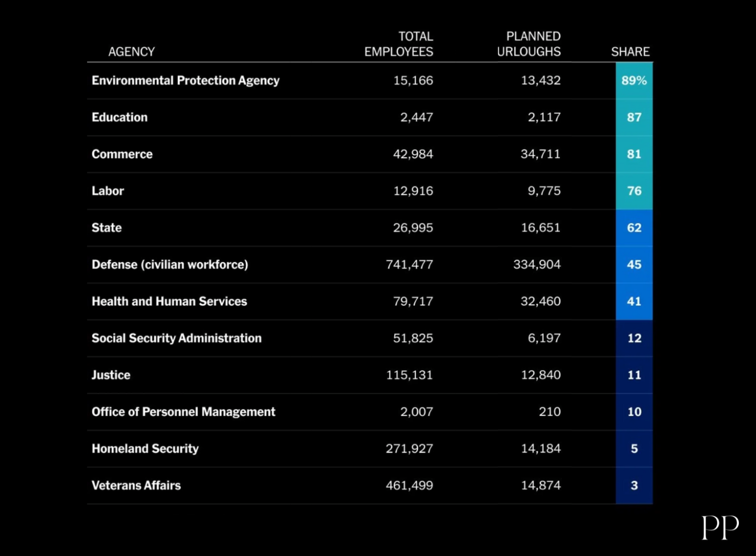The image size is (756, 556).
Task: Select Office of Personnel Management label
Action: coord(183,412)
